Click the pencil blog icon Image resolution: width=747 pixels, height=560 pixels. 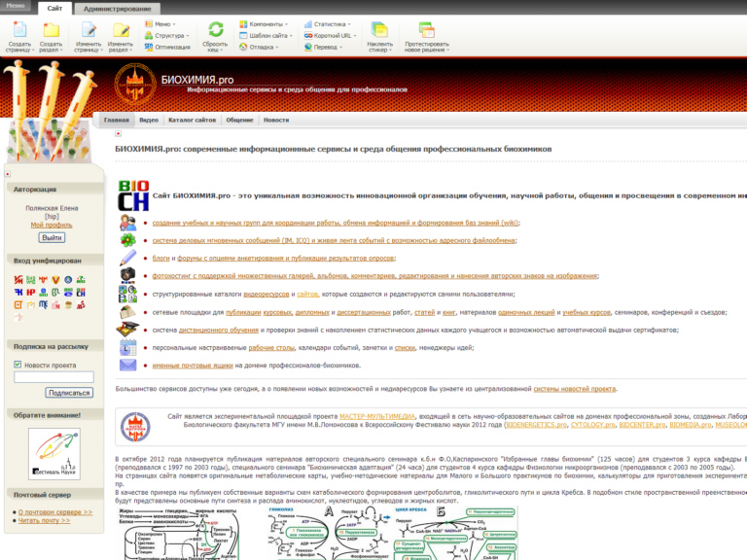coord(127,258)
